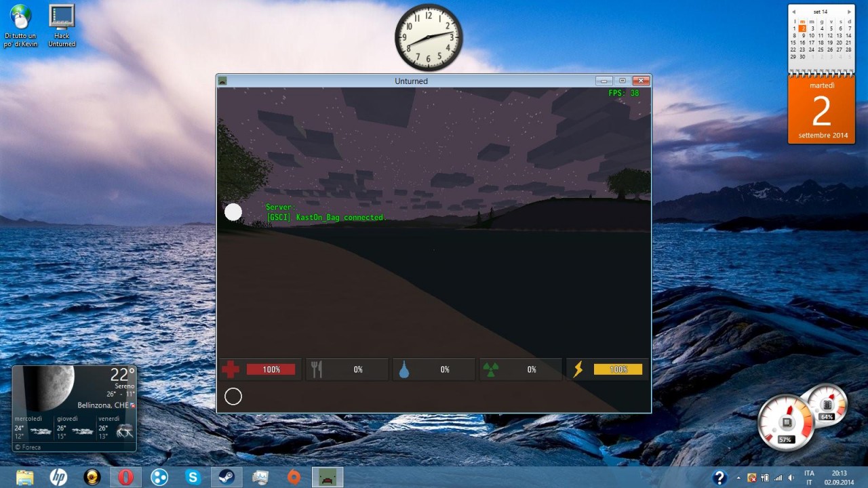Viewport: 868px width, 488px height.
Task: Open Steam from the taskbar
Action: coord(226,477)
